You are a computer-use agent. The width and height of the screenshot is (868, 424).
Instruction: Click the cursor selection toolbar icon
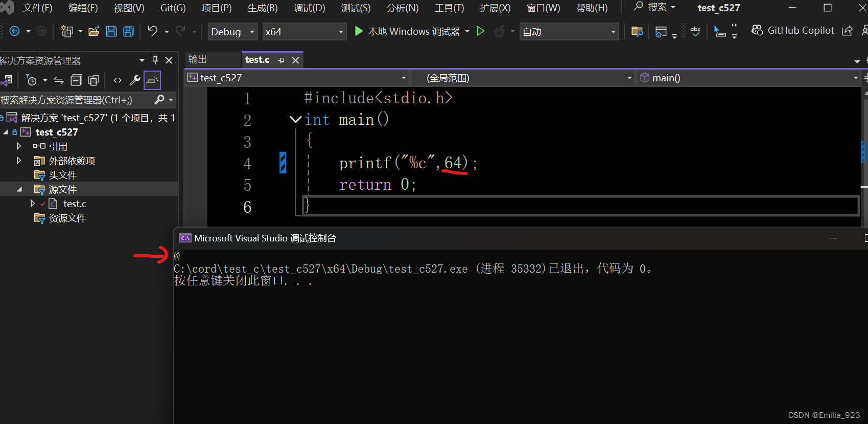click(719, 31)
